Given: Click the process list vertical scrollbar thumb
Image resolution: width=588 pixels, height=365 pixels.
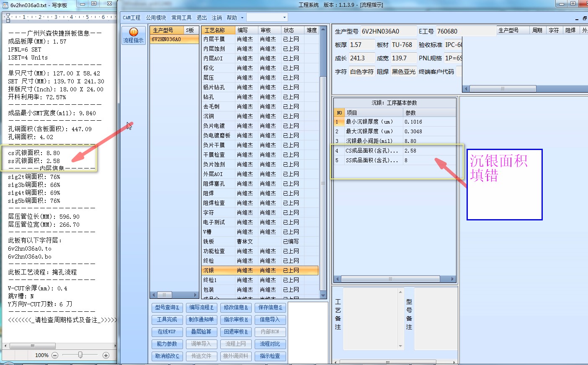Looking at the screenshot, I should point(323,183).
